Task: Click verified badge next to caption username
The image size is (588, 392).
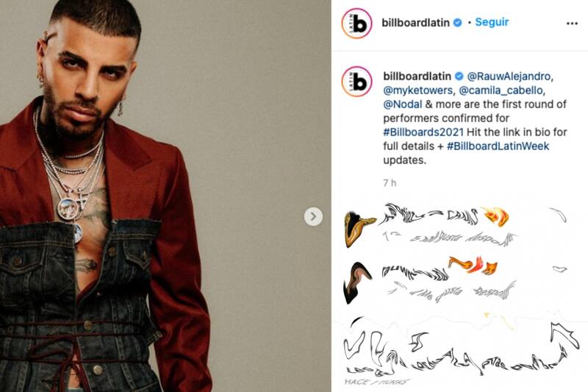Action: pos(459,76)
